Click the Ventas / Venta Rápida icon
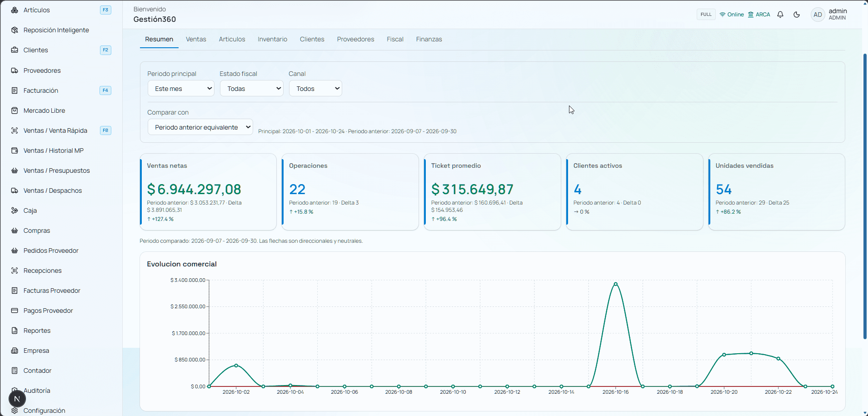The image size is (868, 416). tap(15, 130)
